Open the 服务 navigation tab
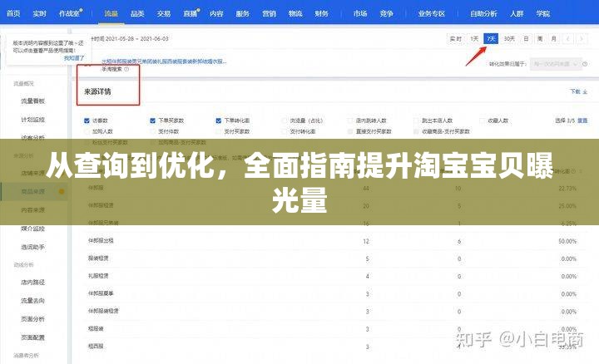Screen dimensions: 599x364 (243, 13)
